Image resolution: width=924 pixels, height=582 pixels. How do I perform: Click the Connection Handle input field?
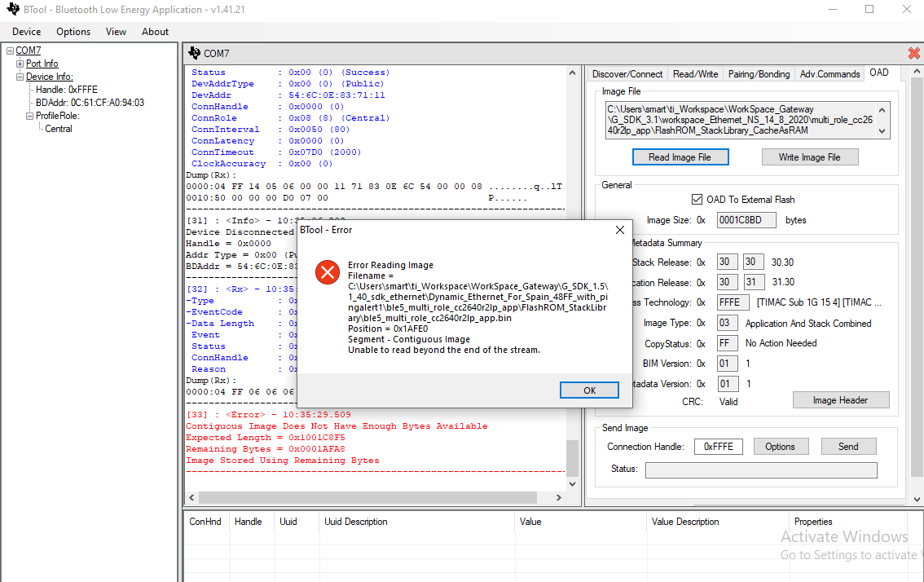tap(719, 447)
